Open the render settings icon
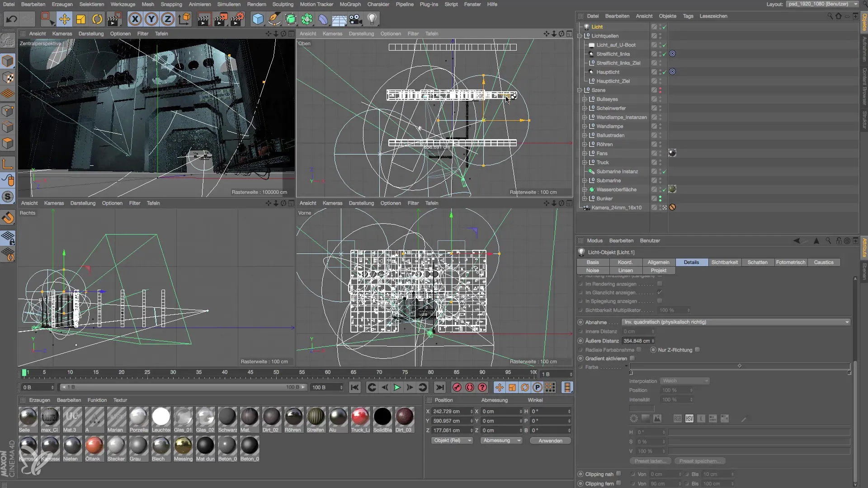This screenshot has width=868, height=488. tap(237, 19)
